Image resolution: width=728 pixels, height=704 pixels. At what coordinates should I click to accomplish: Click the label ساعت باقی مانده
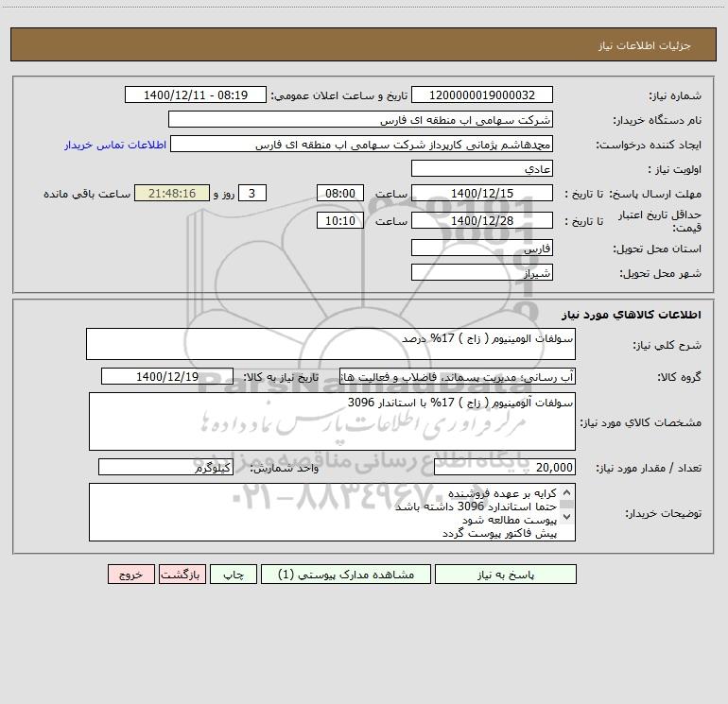point(87,194)
